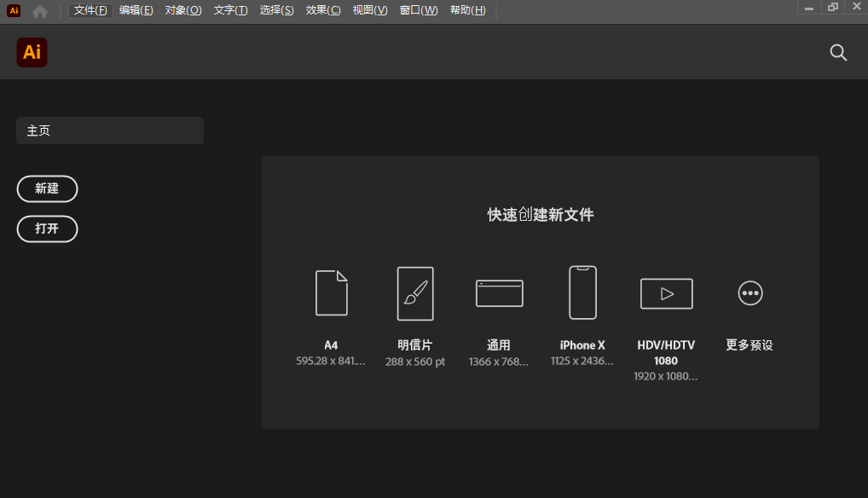Open the 对象 menu
The image size is (868, 498).
(182, 11)
